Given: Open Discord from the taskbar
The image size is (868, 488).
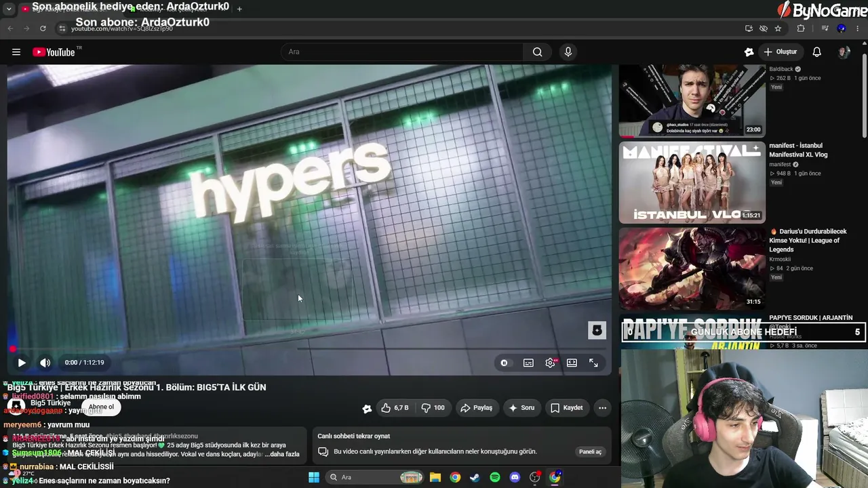Looking at the screenshot, I should coord(515,477).
